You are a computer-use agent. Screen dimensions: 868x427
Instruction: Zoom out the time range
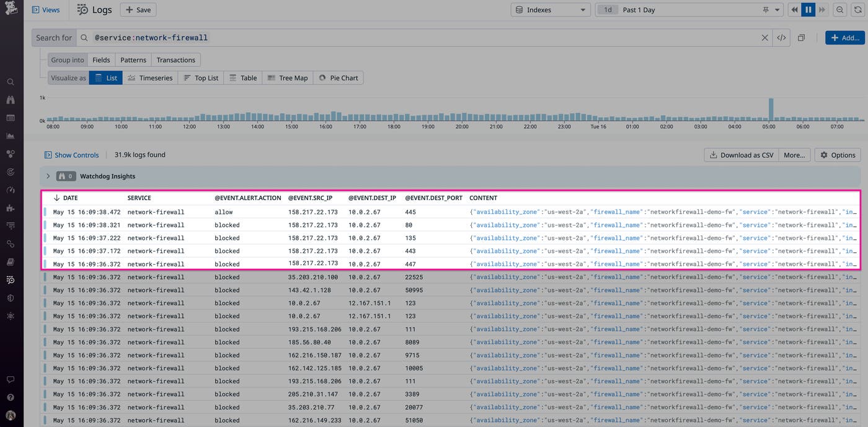839,10
